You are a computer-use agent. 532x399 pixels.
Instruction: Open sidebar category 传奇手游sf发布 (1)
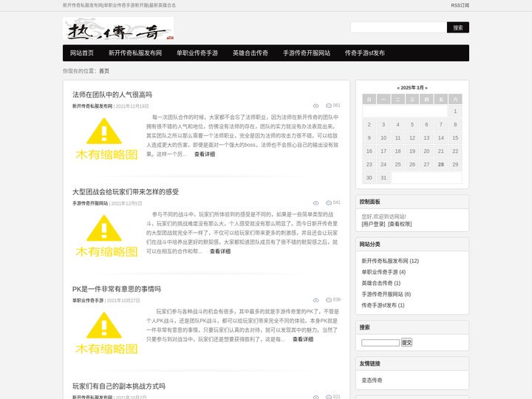click(x=383, y=305)
